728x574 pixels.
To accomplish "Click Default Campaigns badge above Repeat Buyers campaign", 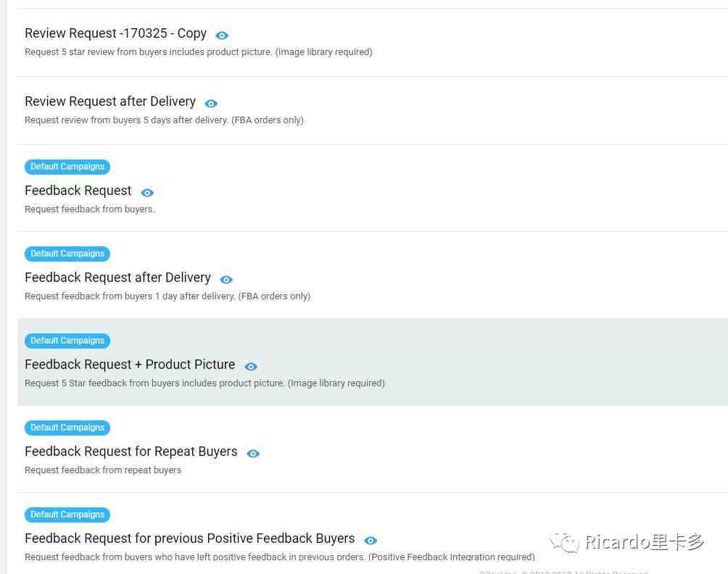I will [x=67, y=428].
